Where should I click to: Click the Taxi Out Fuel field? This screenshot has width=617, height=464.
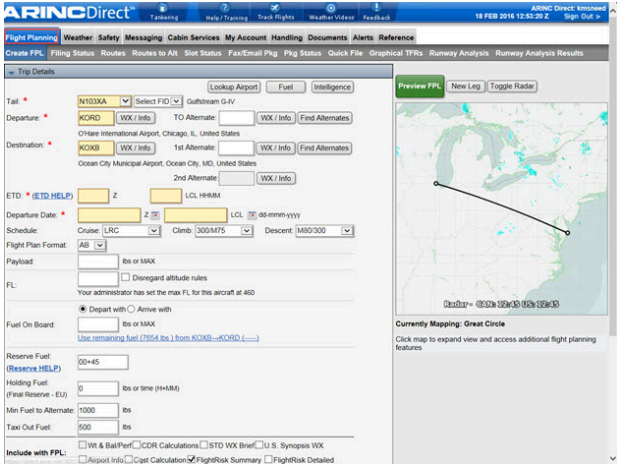(x=98, y=427)
